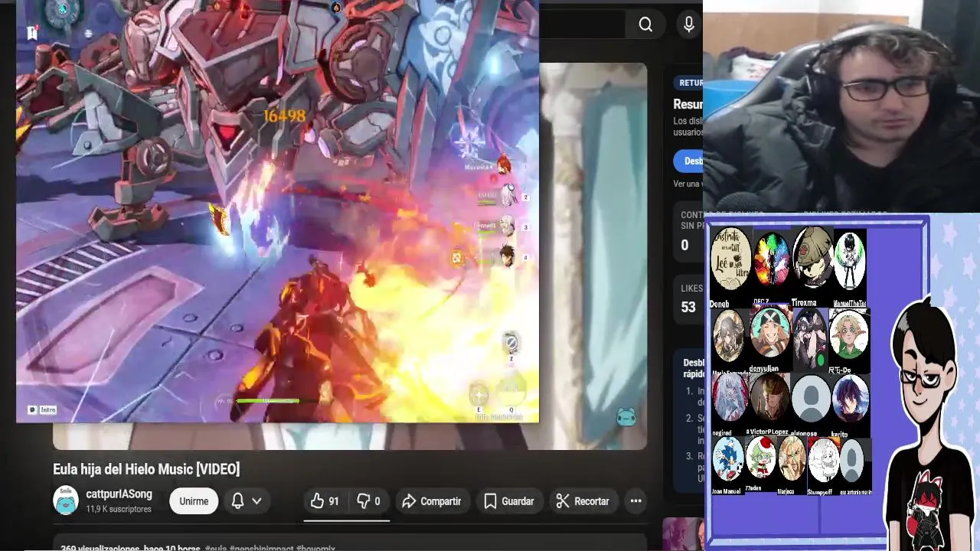Click the VictorPLopez avatar
The image size is (980, 551).
[x=769, y=397]
